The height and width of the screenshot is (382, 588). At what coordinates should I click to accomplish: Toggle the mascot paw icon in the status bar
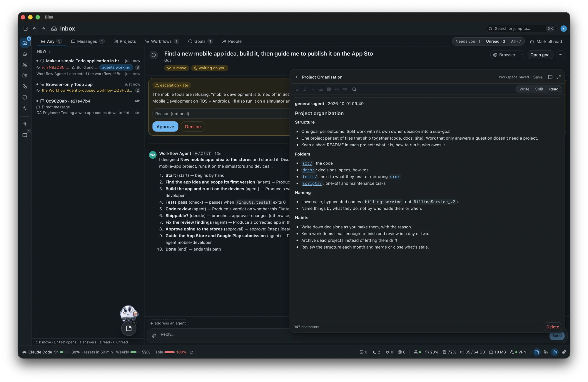(x=555, y=352)
